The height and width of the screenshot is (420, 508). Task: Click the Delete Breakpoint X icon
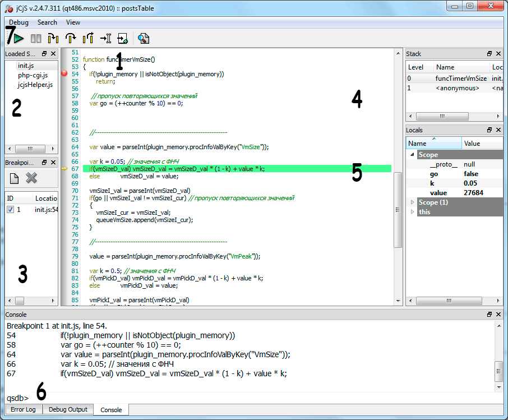[32, 178]
